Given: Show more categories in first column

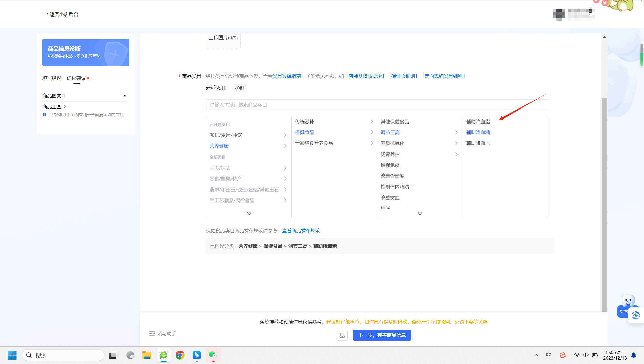Looking at the screenshot, I should (249, 213).
